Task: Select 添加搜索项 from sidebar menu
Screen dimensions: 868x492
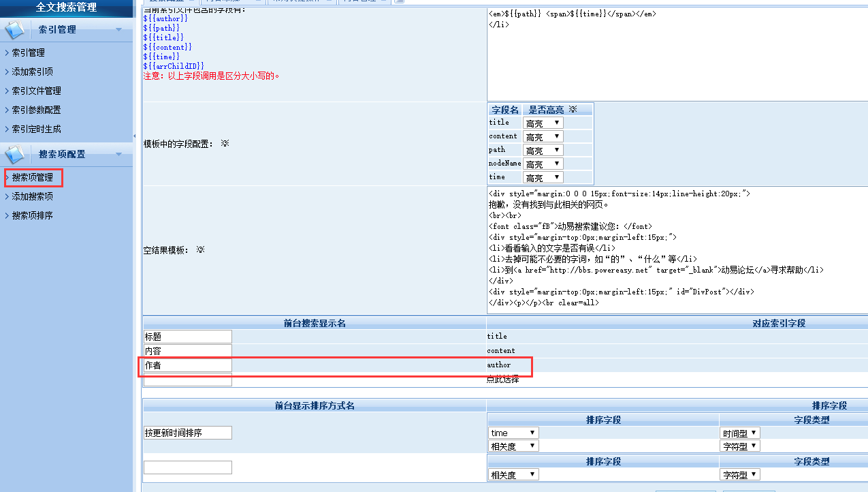Action: pos(32,196)
